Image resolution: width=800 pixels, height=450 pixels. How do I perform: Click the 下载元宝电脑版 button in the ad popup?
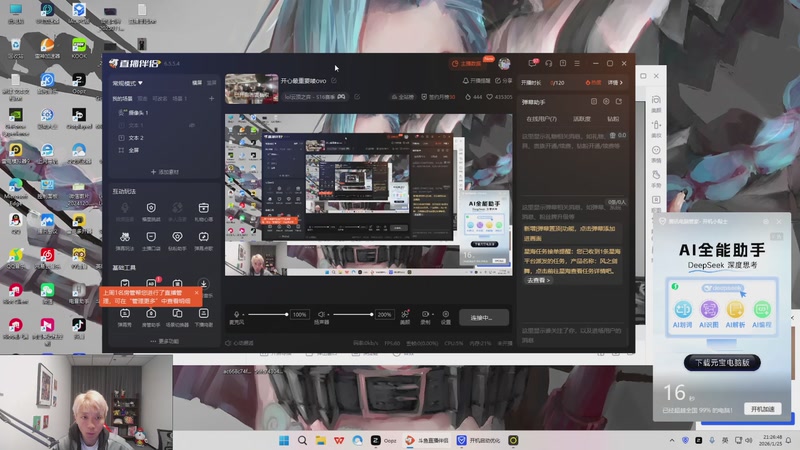722,363
